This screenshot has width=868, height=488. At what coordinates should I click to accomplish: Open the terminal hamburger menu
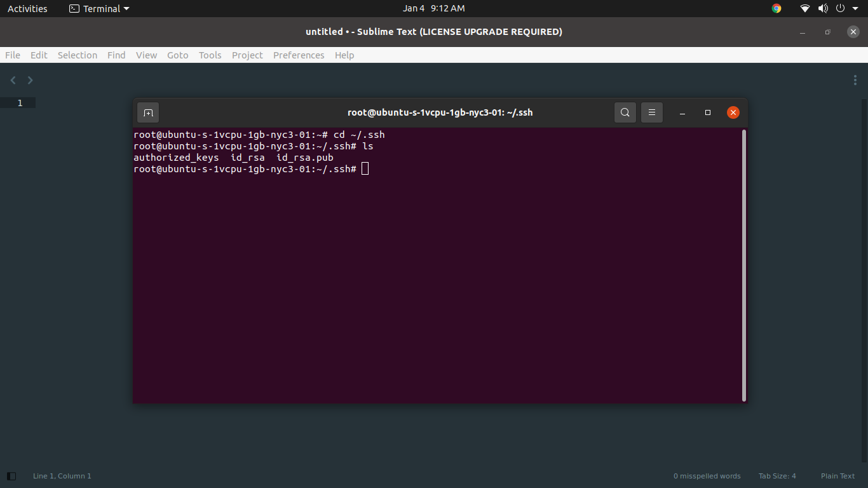[x=651, y=112]
